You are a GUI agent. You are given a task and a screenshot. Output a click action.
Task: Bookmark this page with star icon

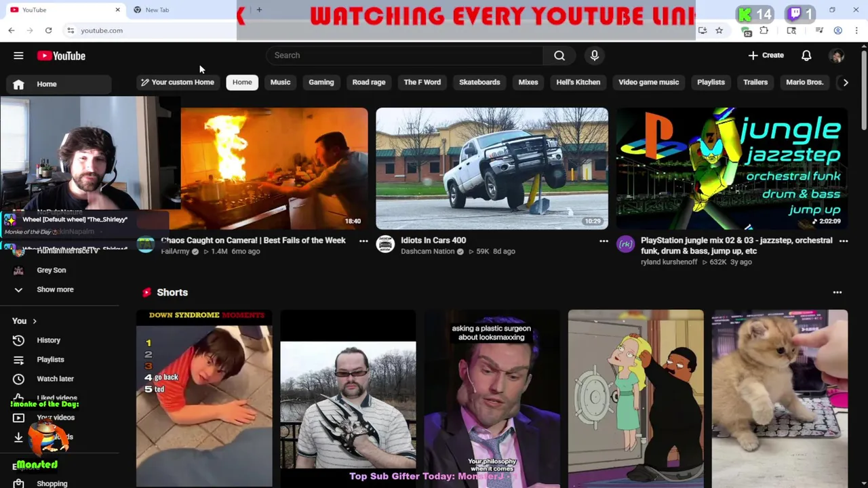(719, 30)
